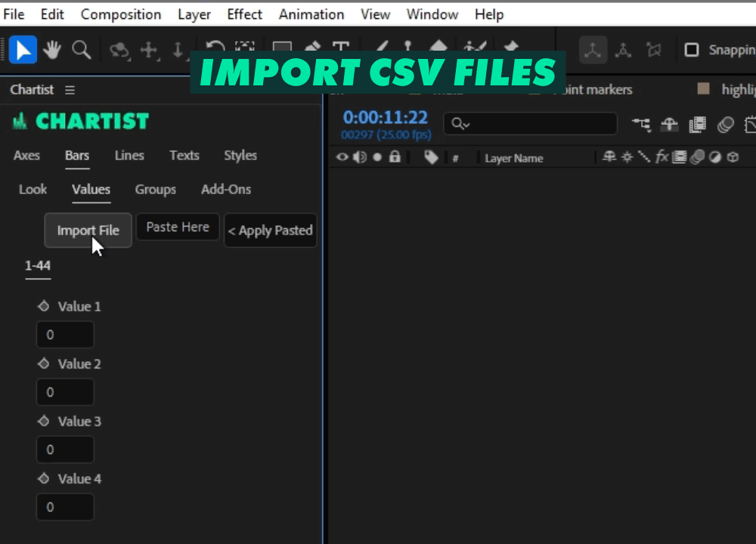Select the Hand tool
The image size is (756, 544).
[x=51, y=50]
